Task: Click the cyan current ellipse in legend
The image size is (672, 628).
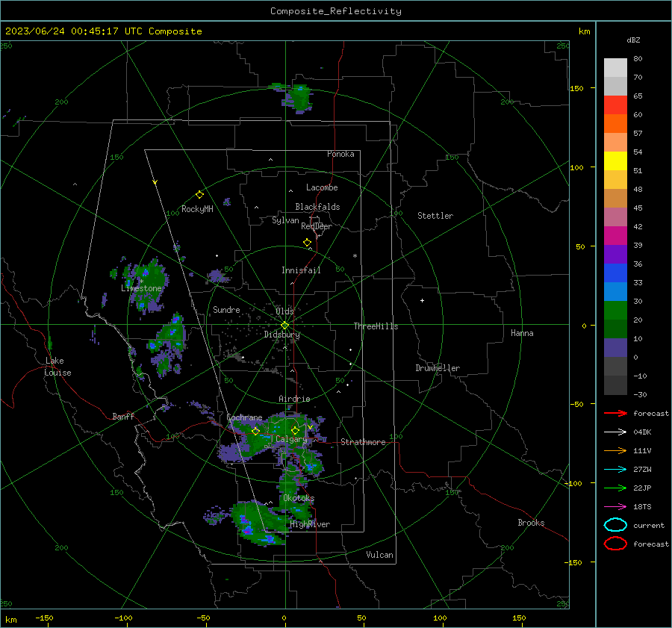Action: (615, 525)
